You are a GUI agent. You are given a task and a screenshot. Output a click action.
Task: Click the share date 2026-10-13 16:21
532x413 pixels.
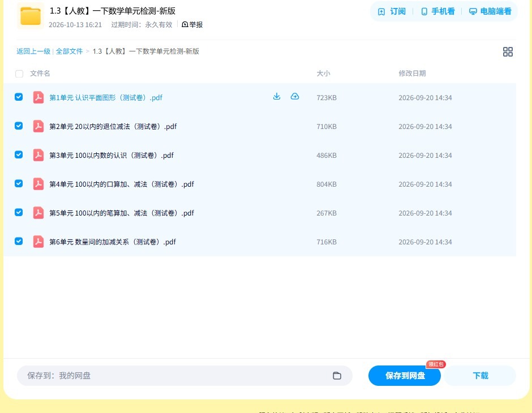pyautogui.click(x=75, y=25)
